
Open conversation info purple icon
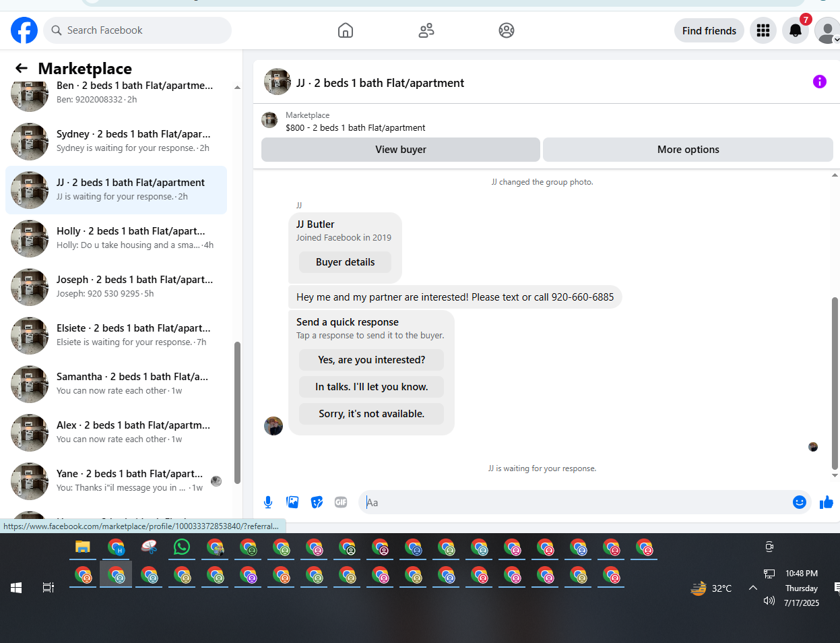(x=820, y=82)
